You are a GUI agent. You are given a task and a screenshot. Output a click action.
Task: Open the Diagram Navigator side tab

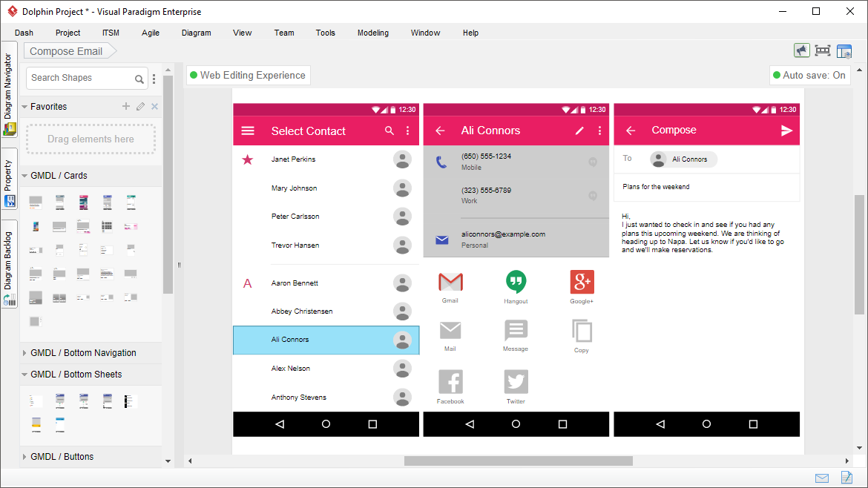coord(9,90)
